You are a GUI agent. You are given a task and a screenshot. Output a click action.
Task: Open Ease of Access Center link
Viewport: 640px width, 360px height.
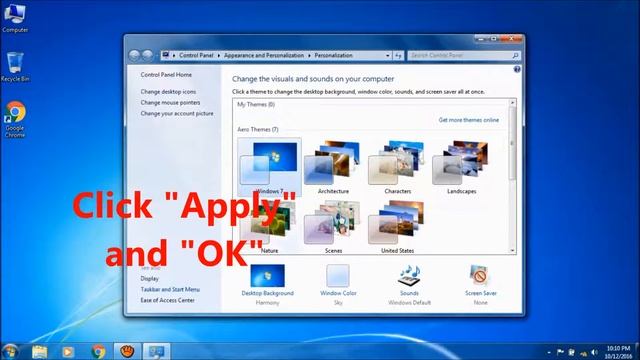(x=167, y=300)
